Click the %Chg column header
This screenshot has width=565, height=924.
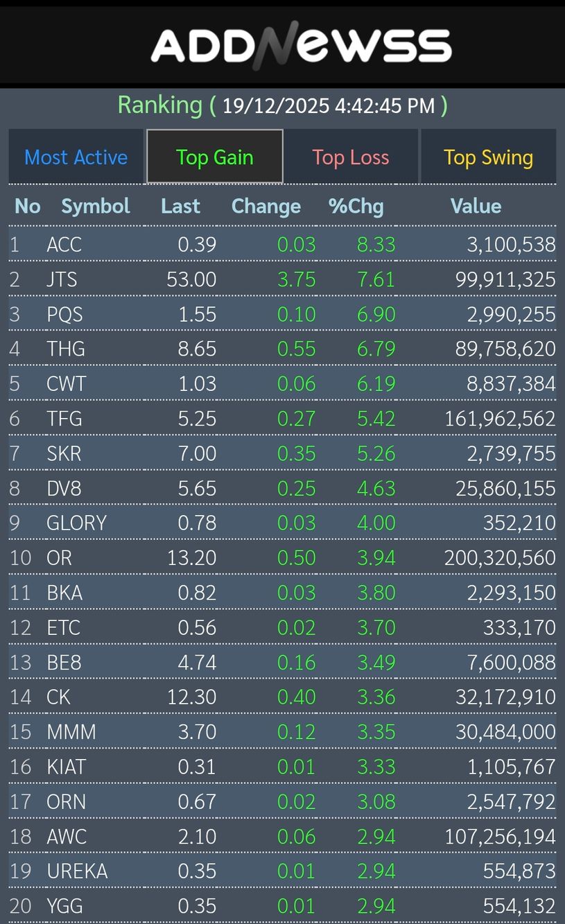tap(356, 206)
